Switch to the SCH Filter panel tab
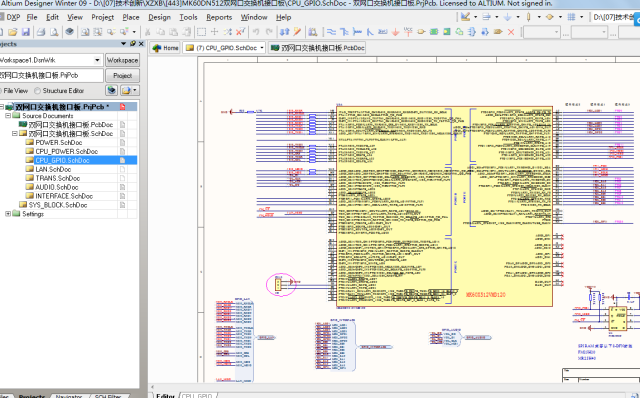The image size is (640, 398). pos(108,396)
